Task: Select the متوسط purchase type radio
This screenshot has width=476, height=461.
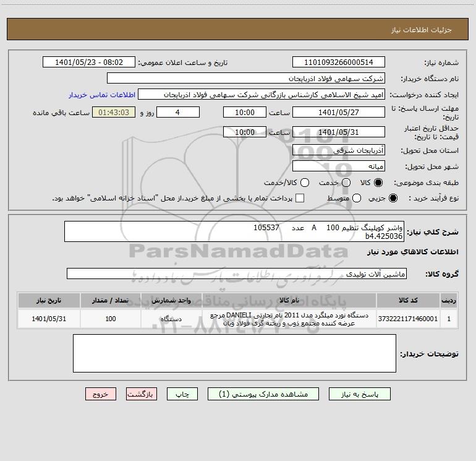Action: [357, 198]
